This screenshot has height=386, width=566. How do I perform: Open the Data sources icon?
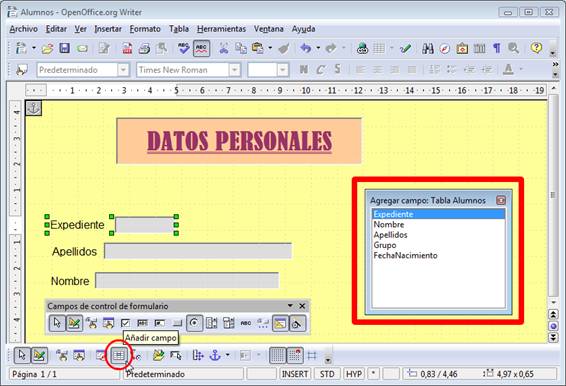479,48
